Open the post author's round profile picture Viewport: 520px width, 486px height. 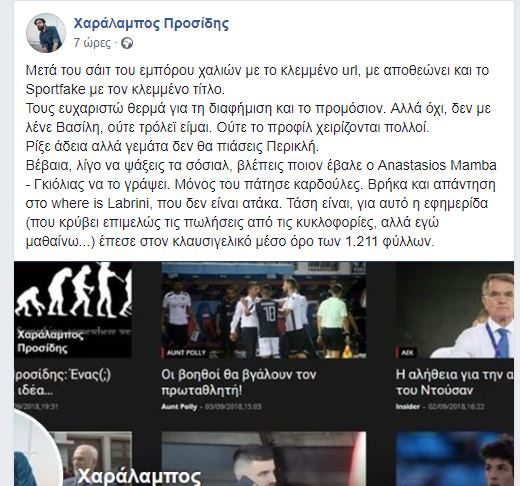46,33
